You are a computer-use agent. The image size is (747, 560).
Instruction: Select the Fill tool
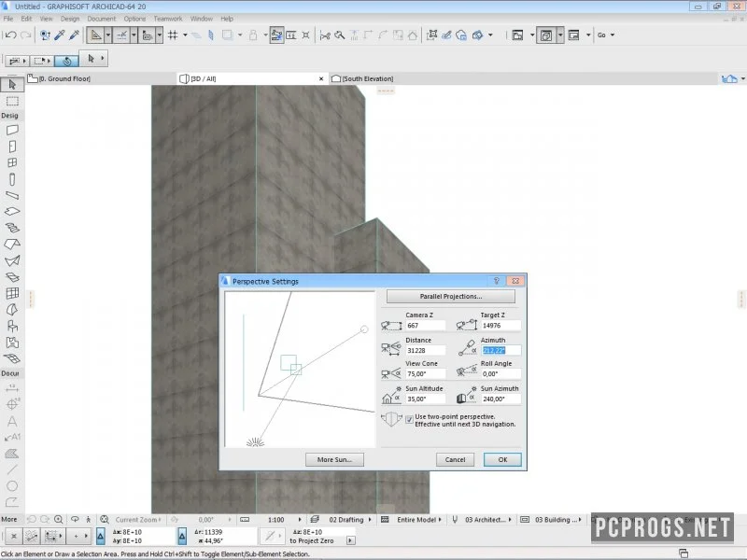[12, 454]
